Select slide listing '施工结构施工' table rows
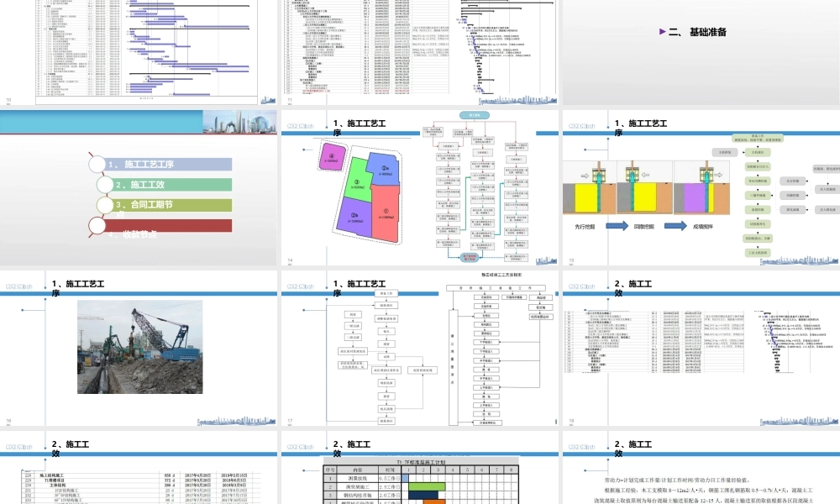Viewport: 840px width, 504px height. click(139, 468)
